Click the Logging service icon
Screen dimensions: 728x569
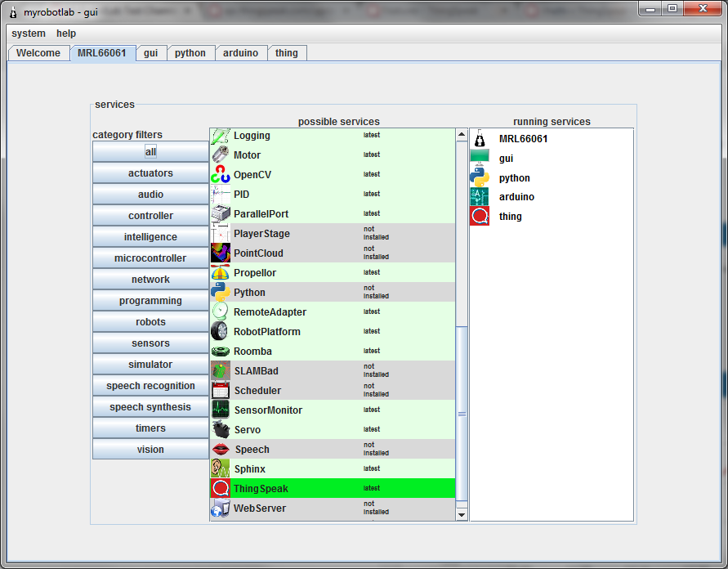(220, 136)
